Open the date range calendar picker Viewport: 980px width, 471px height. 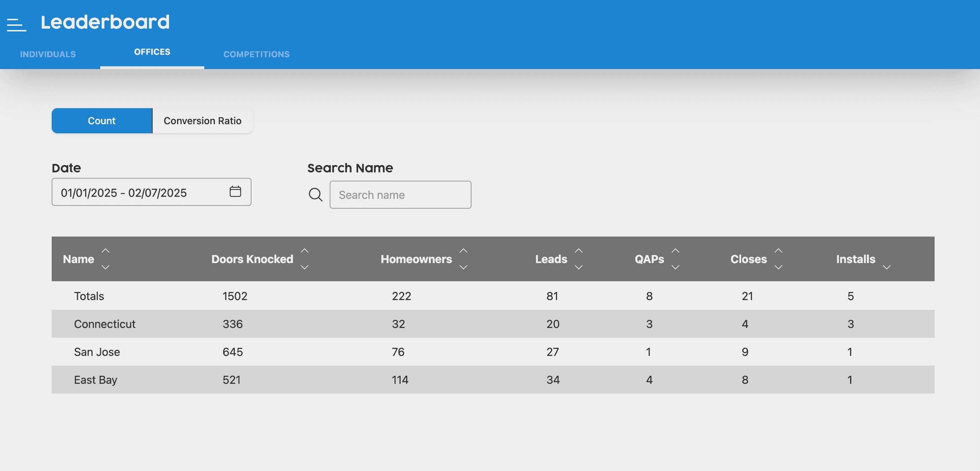point(235,191)
